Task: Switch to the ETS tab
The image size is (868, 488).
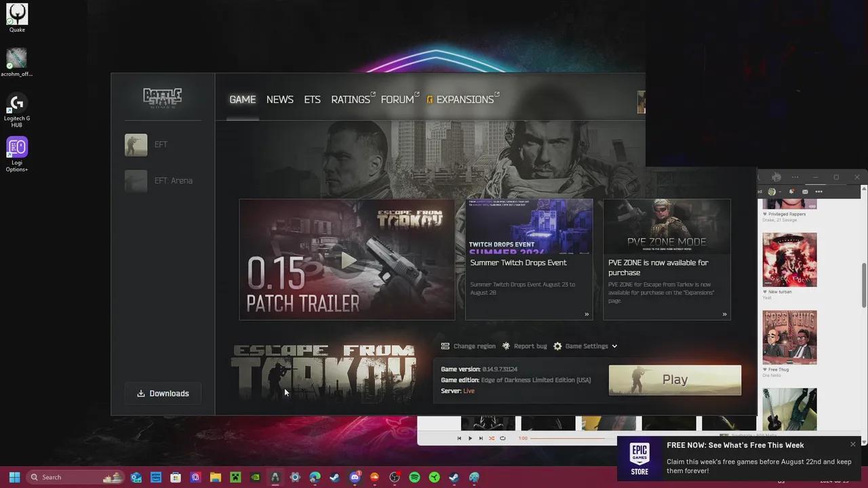Action: [x=312, y=100]
